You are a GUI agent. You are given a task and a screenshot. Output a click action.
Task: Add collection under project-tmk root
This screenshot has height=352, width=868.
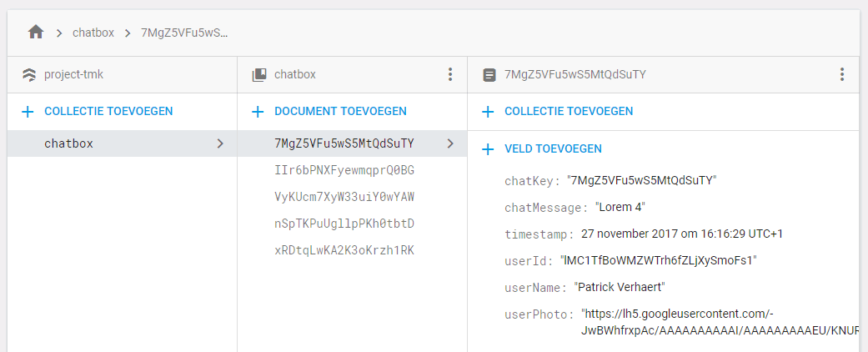coord(108,112)
